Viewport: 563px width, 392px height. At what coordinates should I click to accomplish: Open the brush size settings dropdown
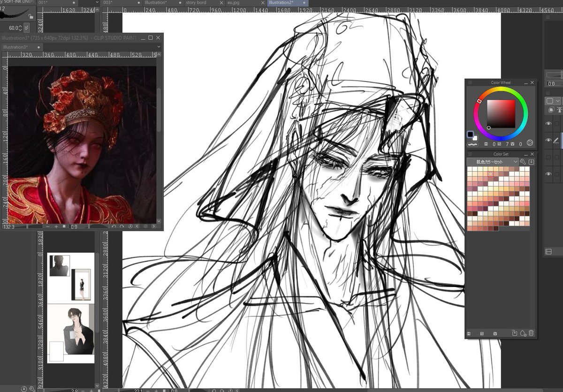pos(26,28)
